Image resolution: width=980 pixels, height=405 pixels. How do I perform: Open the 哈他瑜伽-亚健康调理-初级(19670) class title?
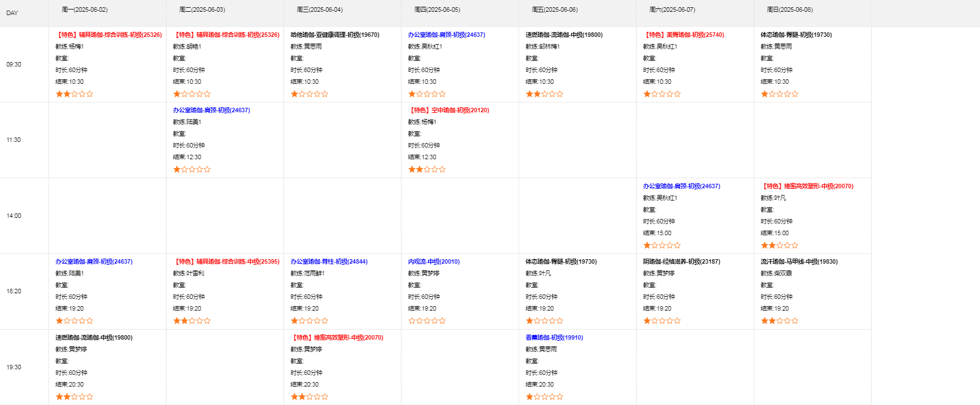(335, 35)
